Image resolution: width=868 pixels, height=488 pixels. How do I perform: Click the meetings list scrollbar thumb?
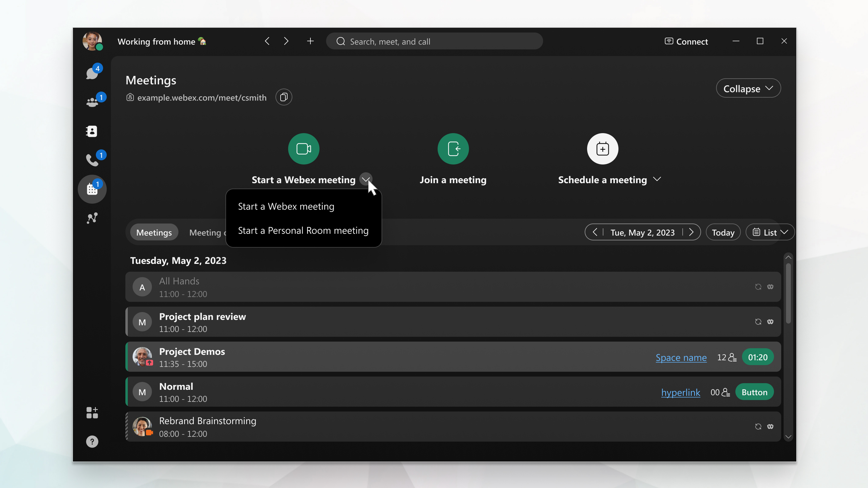pos(788,293)
